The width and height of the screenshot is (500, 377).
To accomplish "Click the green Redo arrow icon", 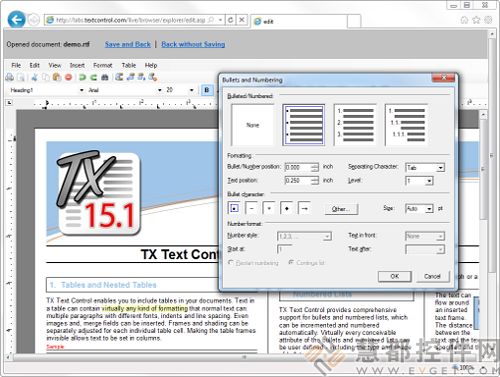I will click(x=94, y=77).
